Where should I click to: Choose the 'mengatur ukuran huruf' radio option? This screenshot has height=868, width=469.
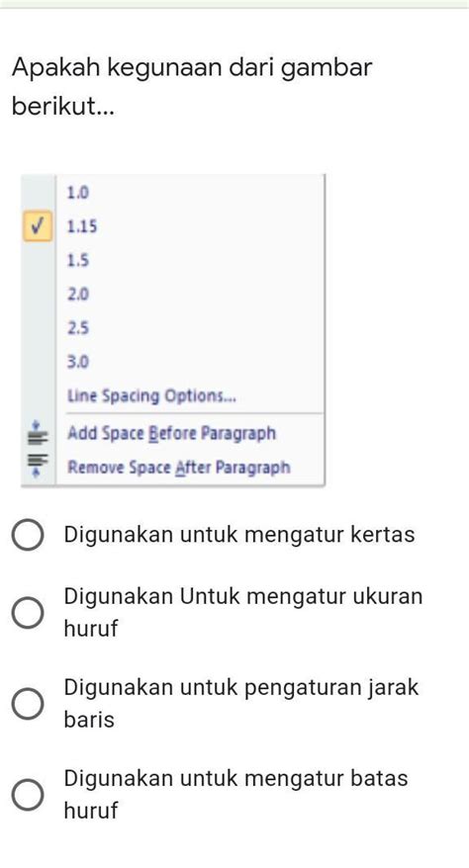28,613
